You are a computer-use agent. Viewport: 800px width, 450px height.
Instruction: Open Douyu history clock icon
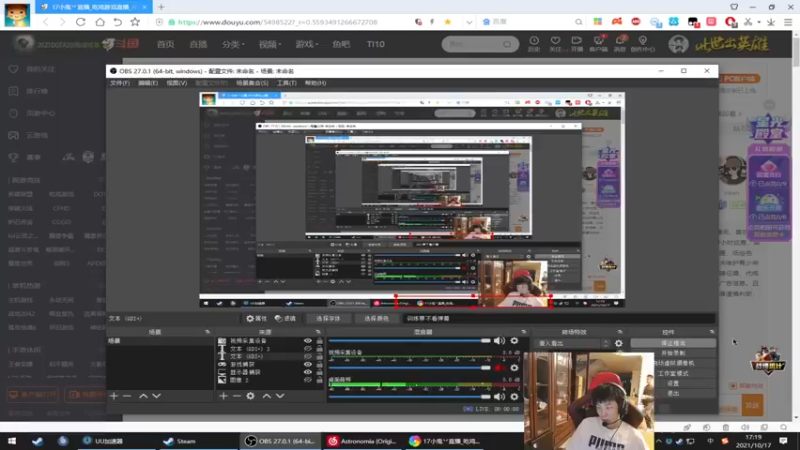click(534, 43)
